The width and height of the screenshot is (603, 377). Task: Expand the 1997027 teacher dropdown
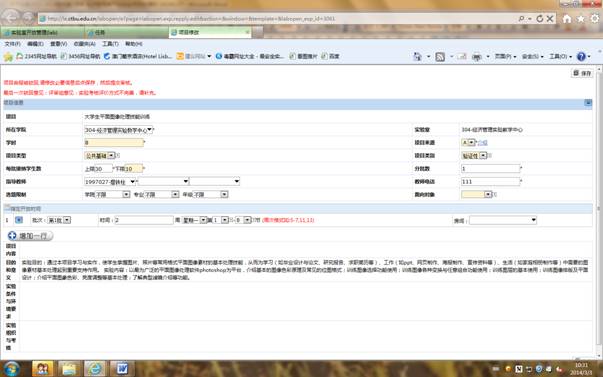tap(110, 182)
